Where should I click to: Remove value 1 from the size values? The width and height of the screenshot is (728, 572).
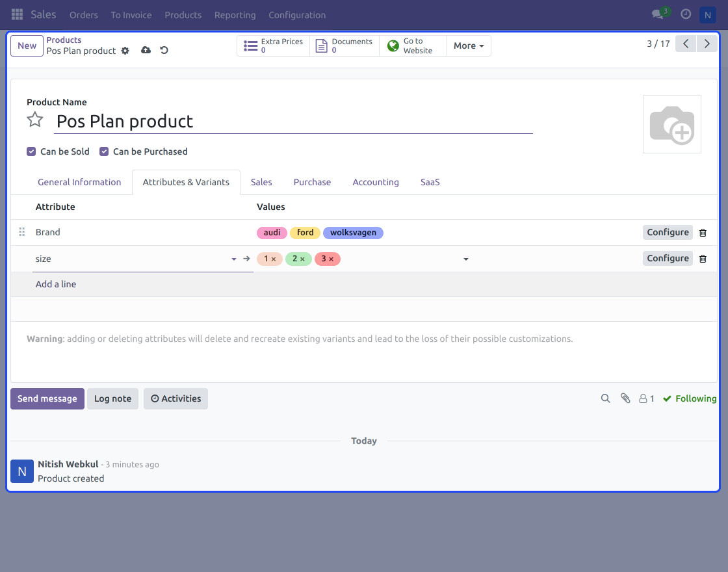pos(274,259)
